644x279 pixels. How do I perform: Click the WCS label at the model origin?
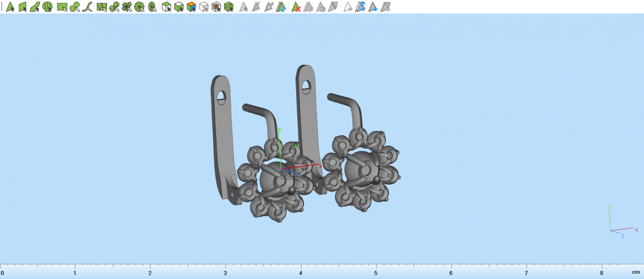click(287, 175)
